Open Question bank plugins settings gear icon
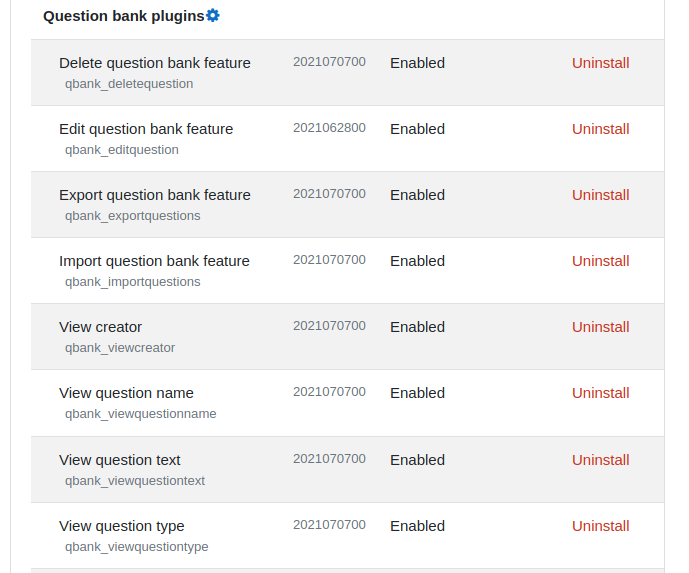Image resolution: width=689 pixels, height=573 pixels. tap(213, 16)
